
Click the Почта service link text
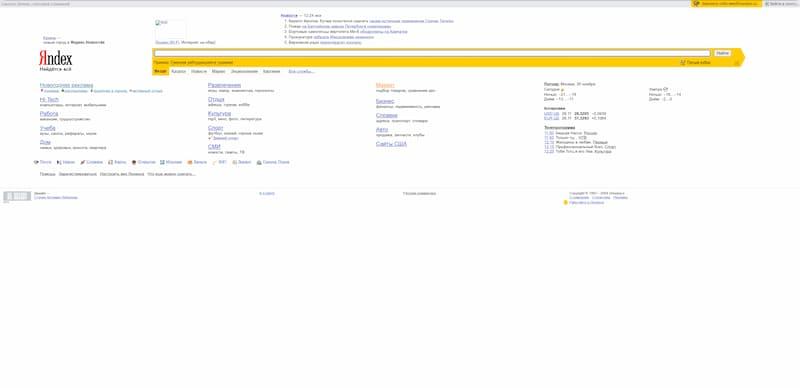coord(45,162)
